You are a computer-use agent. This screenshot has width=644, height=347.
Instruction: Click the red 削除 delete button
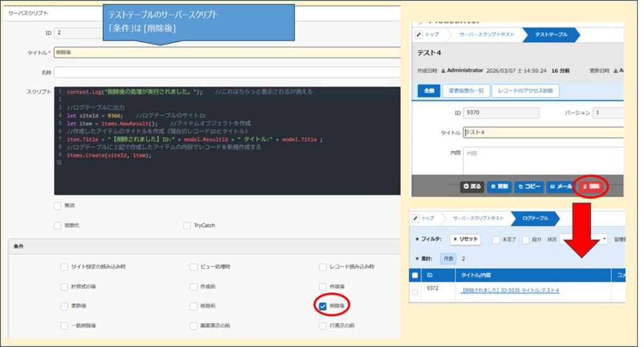(x=591, y=186)
